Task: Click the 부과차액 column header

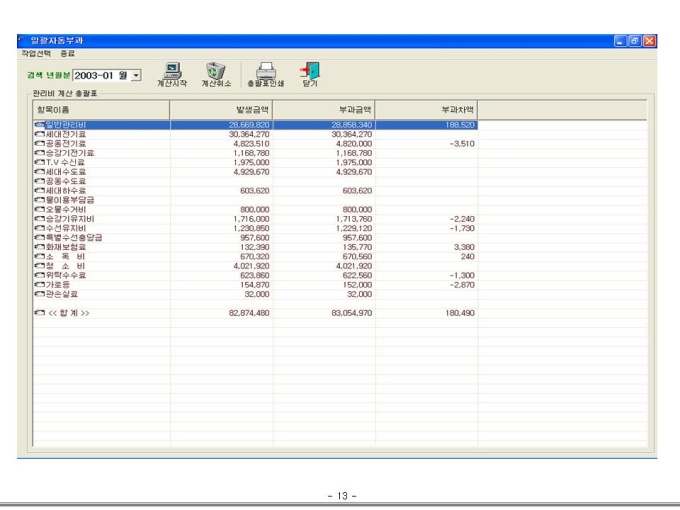Action: [x=426, y=110]
